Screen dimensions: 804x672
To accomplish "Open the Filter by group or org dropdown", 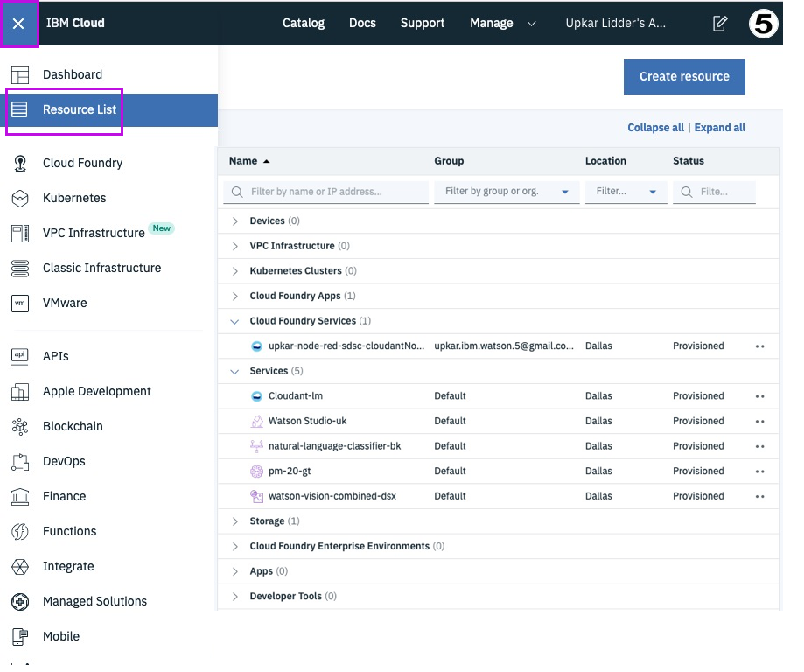I will click(x=507, y=192).
